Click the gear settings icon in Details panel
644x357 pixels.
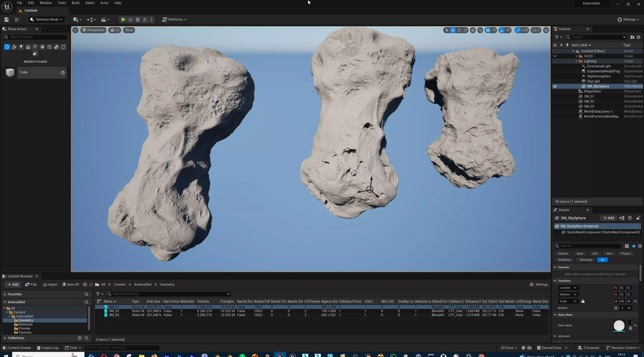(x=640, y=246)
